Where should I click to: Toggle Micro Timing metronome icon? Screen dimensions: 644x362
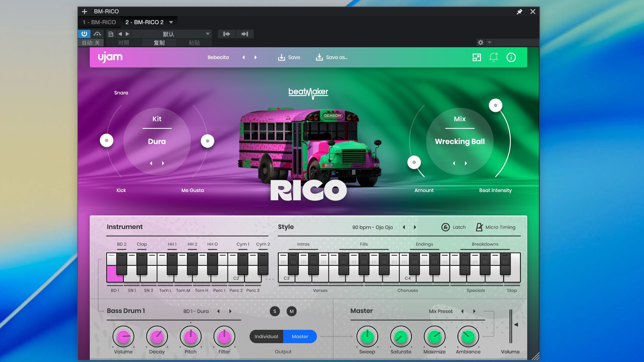tap(479, 227)
